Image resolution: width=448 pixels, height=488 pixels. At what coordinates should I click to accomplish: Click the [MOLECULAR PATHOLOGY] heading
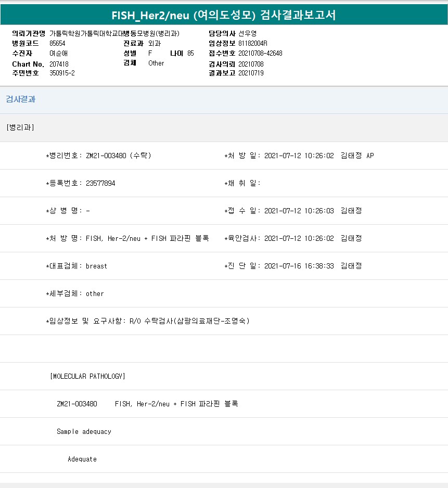pyautogui.click(x=87, y=376)
